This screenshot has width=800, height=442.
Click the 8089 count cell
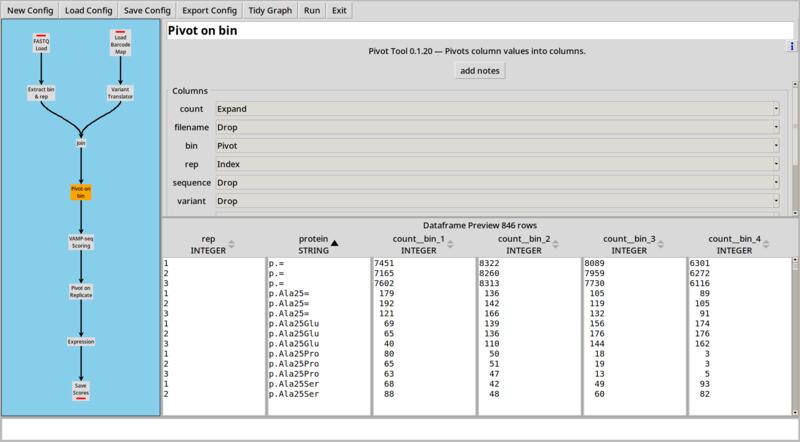tap(594, 263)
